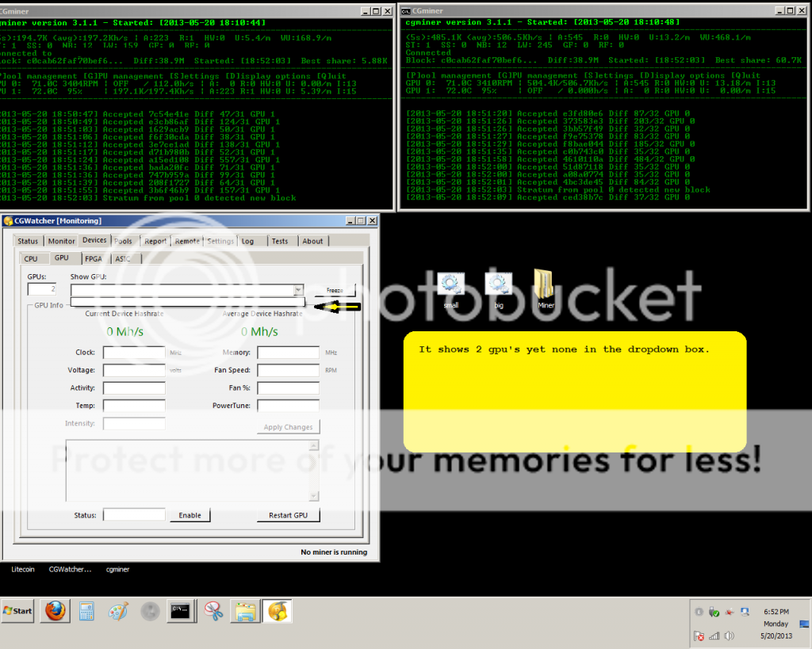Viewport: 812px width, 649px height.
Task: Switch to the FPGA sub-tab
Action: (94, 259)
